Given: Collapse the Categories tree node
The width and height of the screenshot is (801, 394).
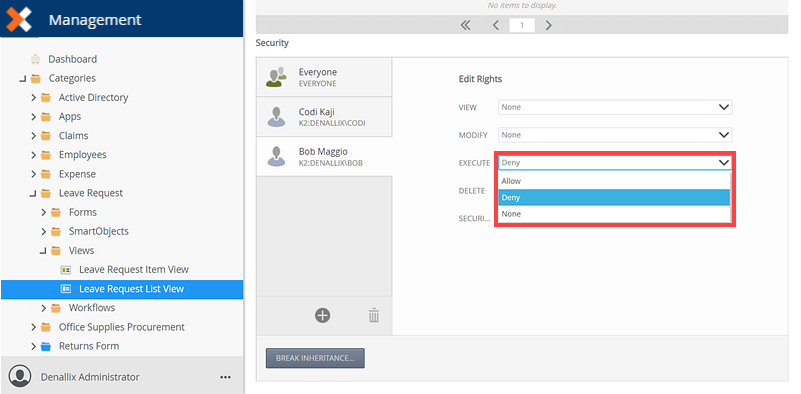Looking at the screenshot, I should [x=22, y=79].
